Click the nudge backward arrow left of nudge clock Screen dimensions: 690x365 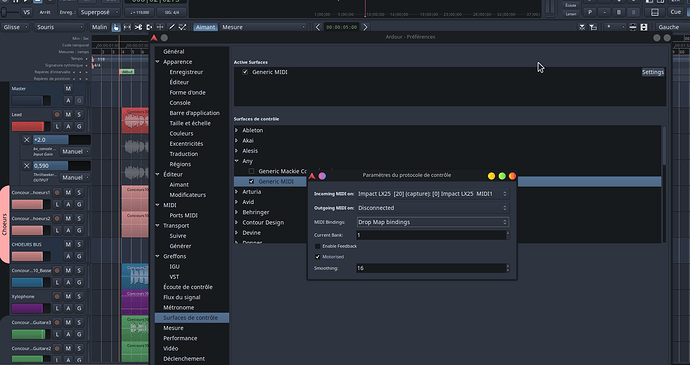click(318, 27)
